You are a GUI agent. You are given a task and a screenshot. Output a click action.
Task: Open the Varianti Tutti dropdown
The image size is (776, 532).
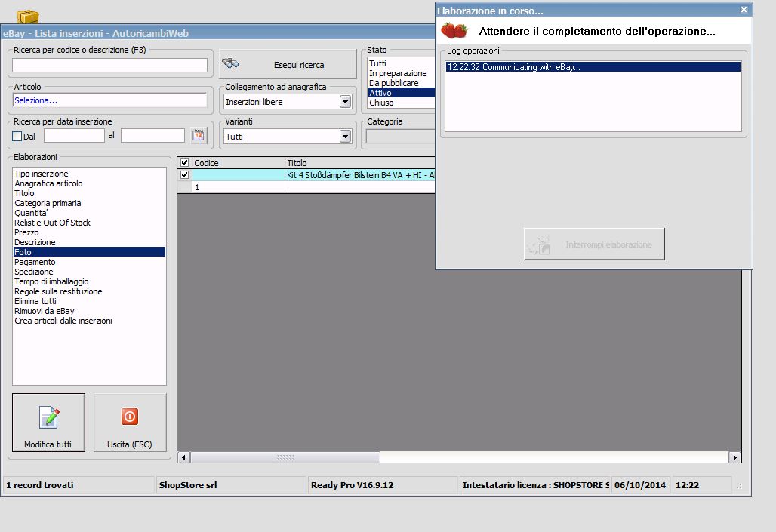[x=346, y=136]
